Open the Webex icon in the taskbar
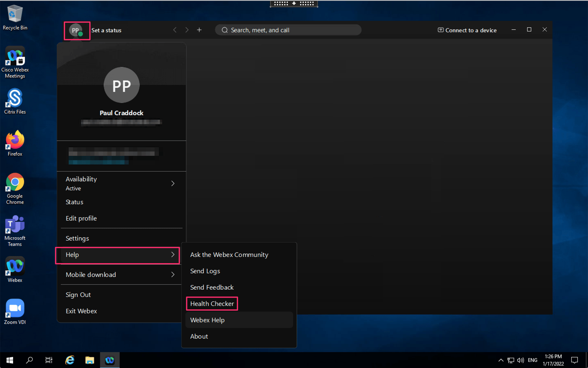Viewport: 588px width, 368px height. [x=109, y=360]
